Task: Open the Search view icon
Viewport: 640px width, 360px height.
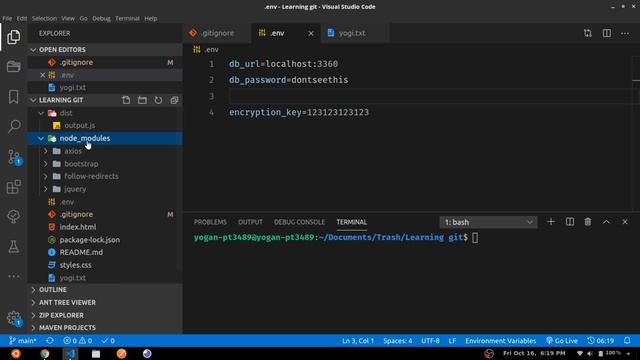Action: click(14, 126)
